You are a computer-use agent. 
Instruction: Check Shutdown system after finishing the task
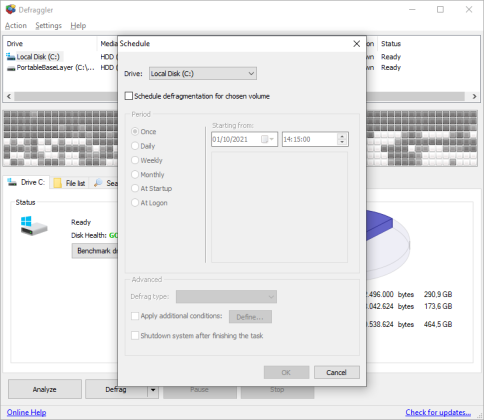[x=135, y=335]
